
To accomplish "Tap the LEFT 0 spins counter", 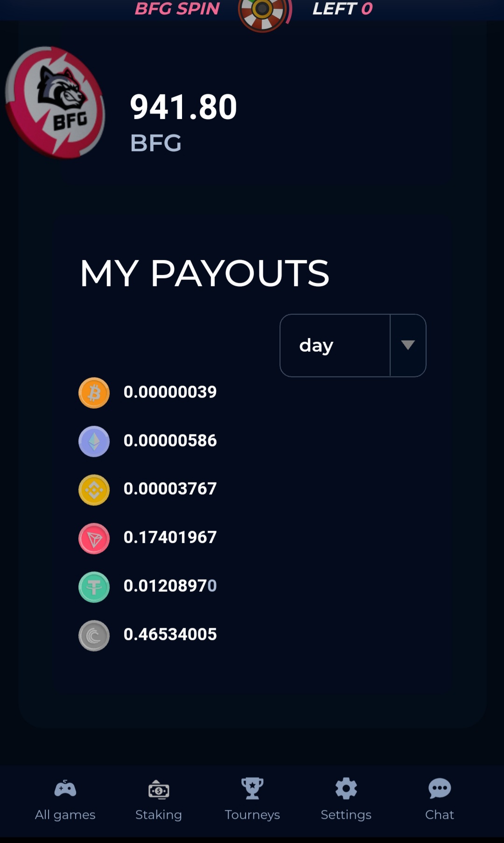I will coord(343,8).
